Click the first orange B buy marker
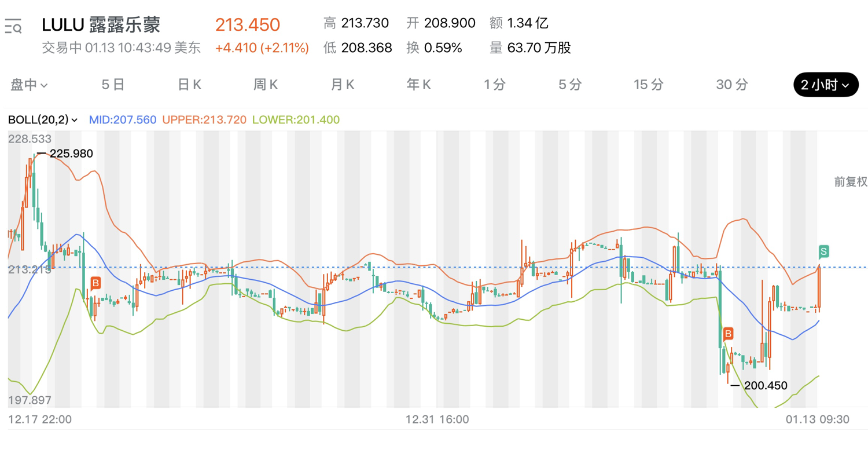The image size is (868, 453). click(95, 283)
